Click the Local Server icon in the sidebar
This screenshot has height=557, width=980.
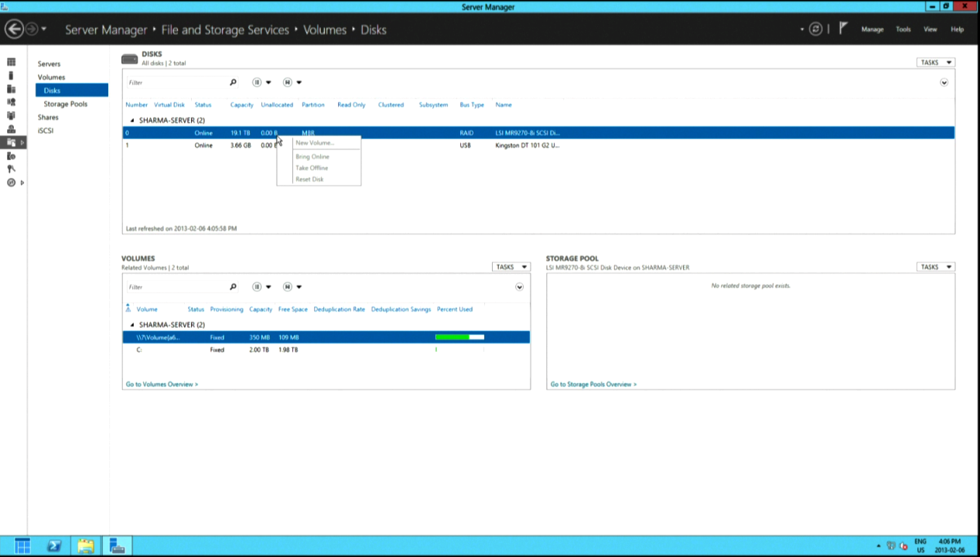(11, 76)
